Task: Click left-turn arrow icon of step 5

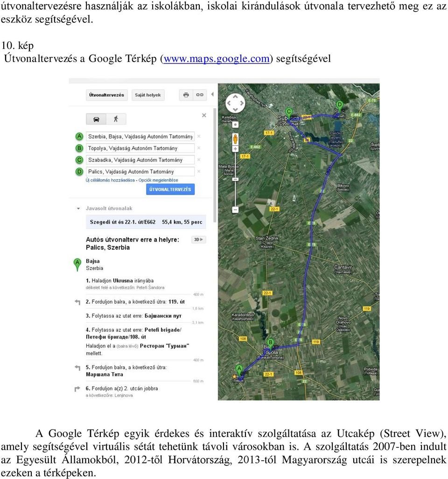Action: [77, 368]
